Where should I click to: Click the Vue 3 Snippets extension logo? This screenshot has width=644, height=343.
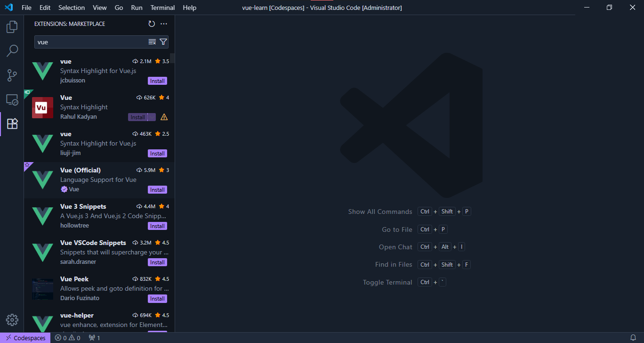[x=42, y=216]
